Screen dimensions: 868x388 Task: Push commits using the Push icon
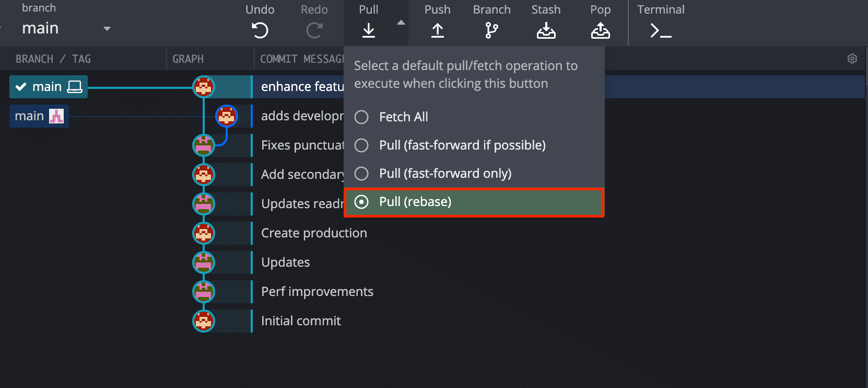point(437,30)
